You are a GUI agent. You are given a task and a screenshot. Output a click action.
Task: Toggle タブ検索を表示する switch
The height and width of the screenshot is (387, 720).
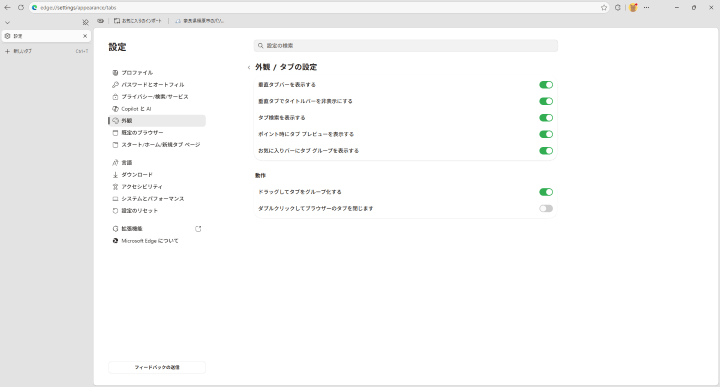[546, 118]
